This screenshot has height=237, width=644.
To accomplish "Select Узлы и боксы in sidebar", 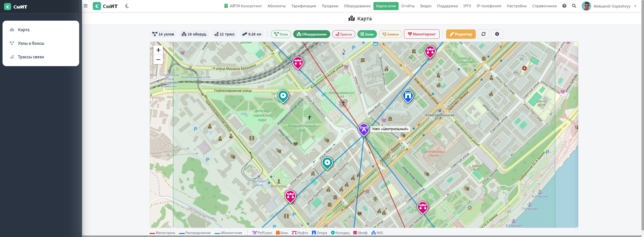I will coord(41,43).
